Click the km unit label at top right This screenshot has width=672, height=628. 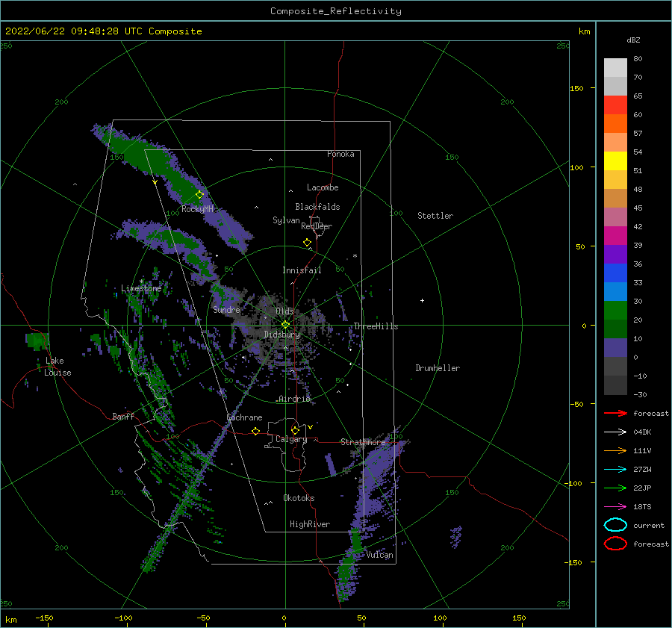[x=584, y=31]
